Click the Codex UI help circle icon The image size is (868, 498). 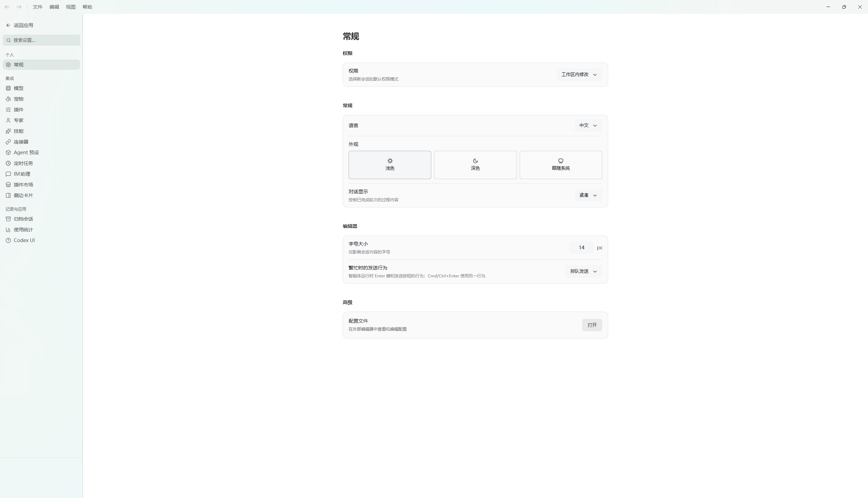pyautogui.click(x=8, y=240)
